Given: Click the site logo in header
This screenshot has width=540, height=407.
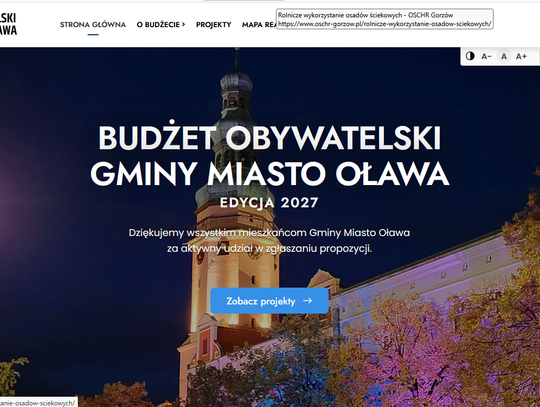Looking at the screenshot, I should click(8, 24).
